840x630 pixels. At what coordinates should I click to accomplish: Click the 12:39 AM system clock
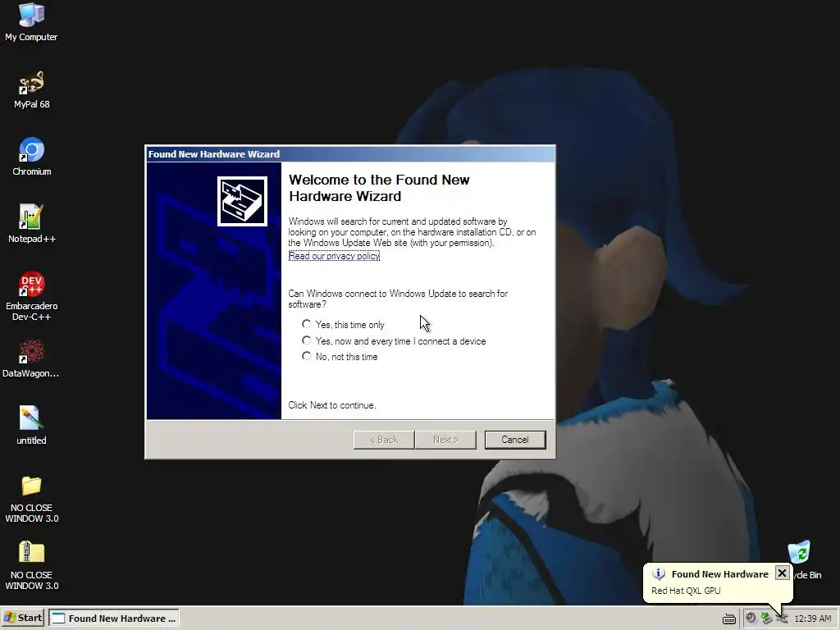pyautogui.click(x=813, y=619)
